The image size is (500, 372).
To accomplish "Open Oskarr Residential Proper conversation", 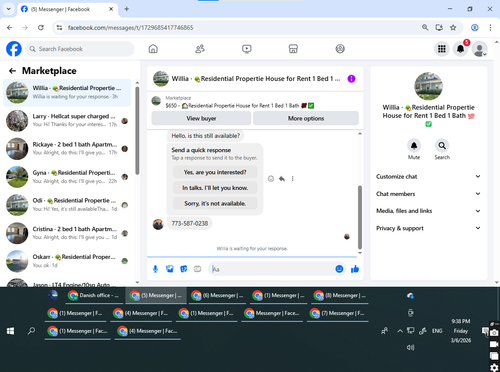I will [67, 261].
